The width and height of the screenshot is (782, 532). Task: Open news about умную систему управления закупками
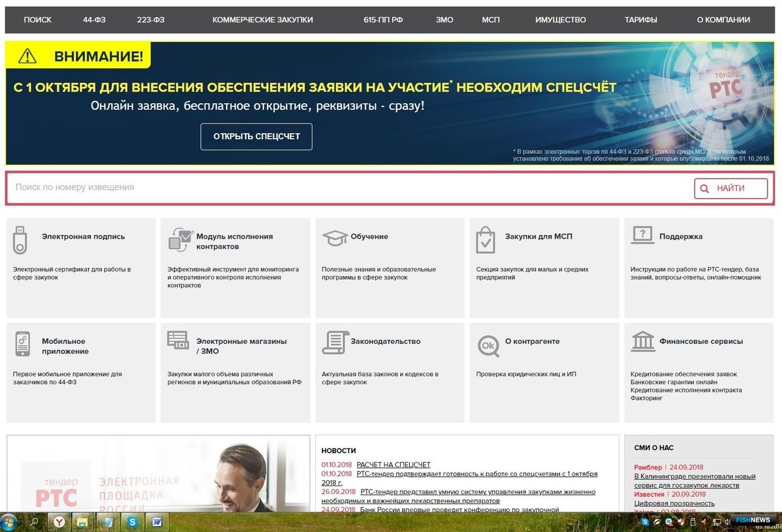pyautogui.click(x=458, y=496)
